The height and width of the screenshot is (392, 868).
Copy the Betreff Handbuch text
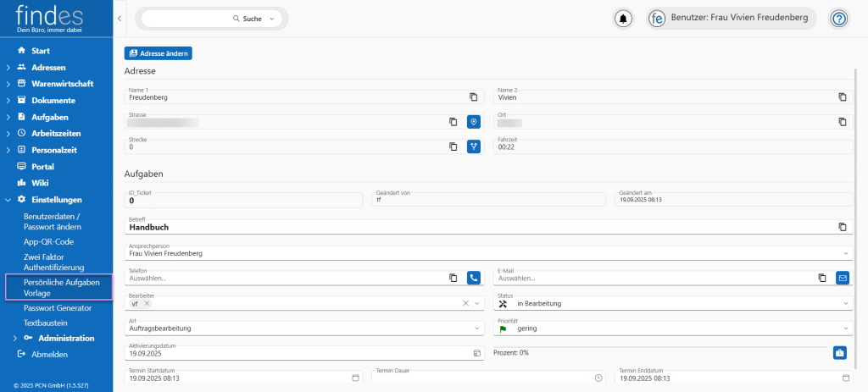coord(842,227)
